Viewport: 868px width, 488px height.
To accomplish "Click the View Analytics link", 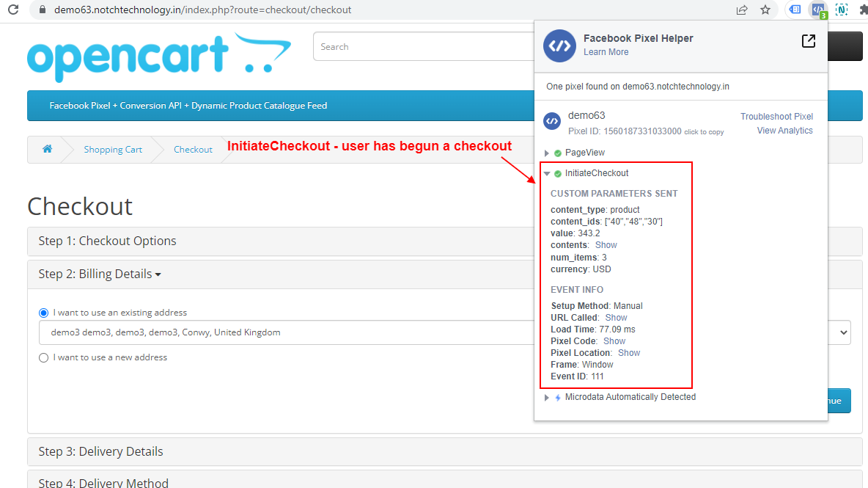I will pyautogui.click(x=784, y=130).
